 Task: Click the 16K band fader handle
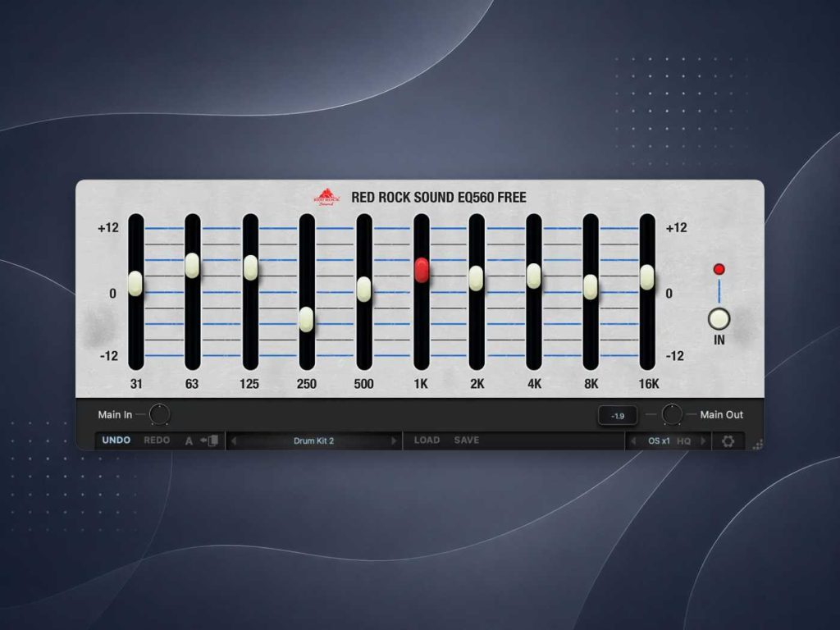coord(647,277)
